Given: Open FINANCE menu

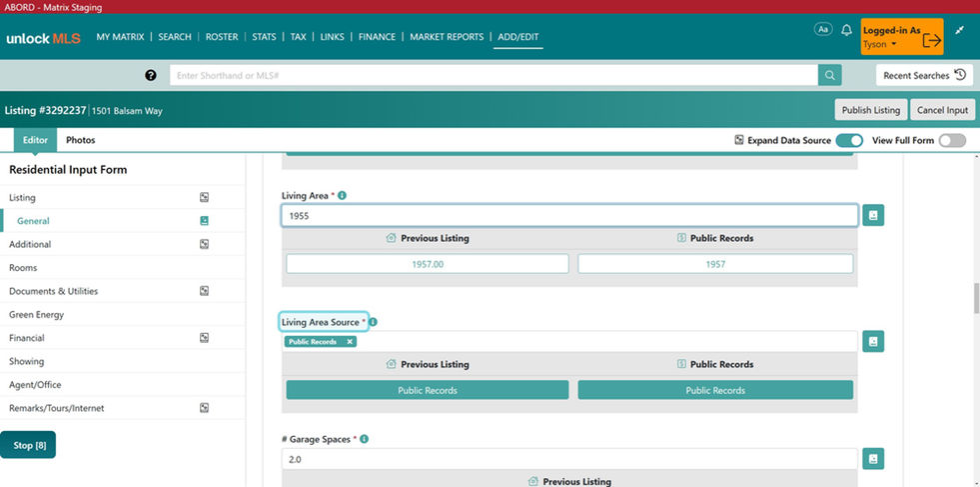Looking at the screenshot, I should (377, 37).
